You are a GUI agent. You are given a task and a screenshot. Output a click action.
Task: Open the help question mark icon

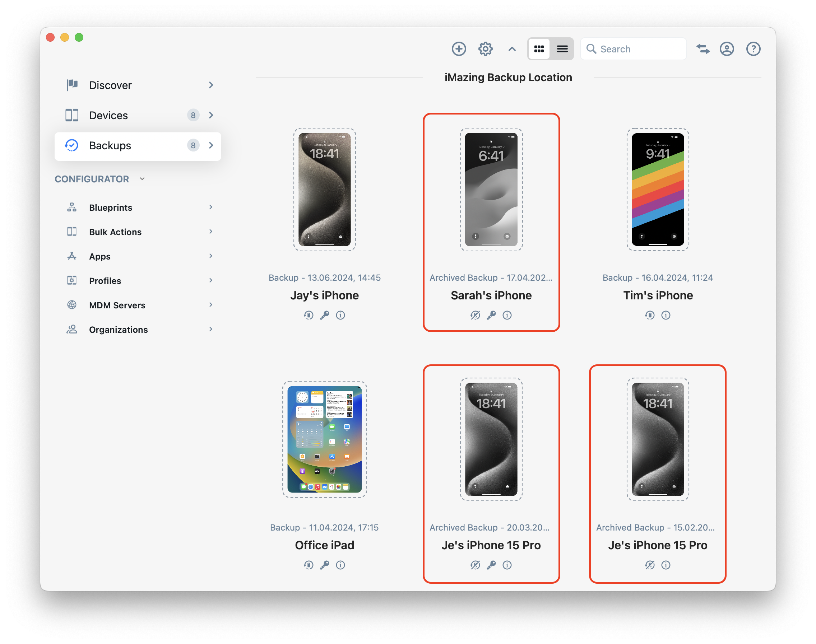click(753, 49)
